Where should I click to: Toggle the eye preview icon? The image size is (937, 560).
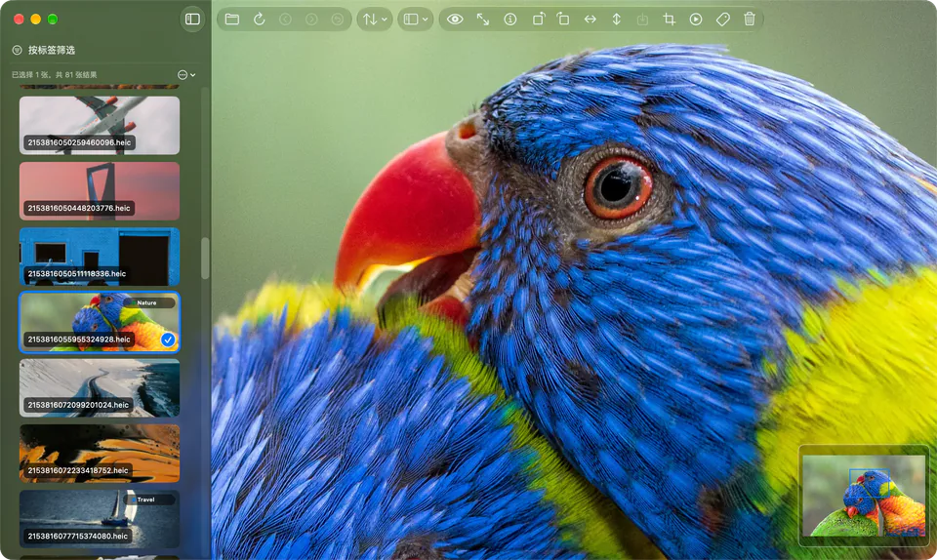455,20
